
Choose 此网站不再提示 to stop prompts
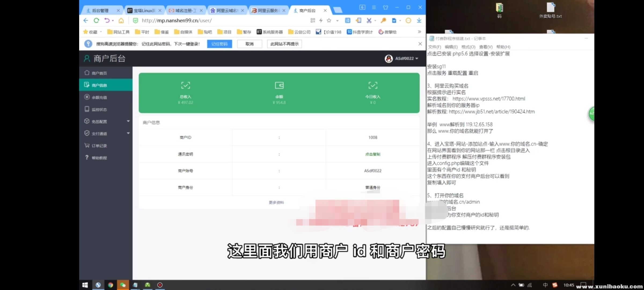point(284,44)
